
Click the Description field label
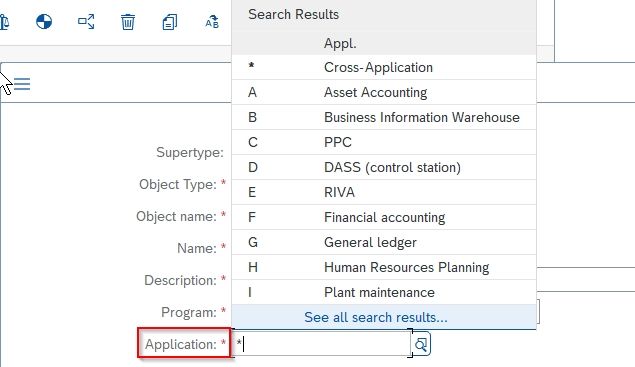pyautogui.click(x=180, y=280)
